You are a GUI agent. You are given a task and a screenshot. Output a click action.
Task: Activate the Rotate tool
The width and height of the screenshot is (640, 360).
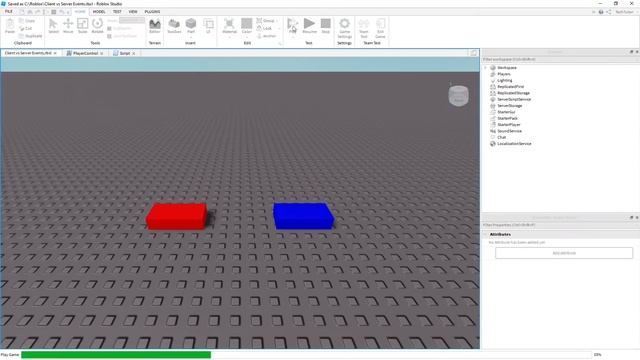pyautogui.click(x=97, y=26)
